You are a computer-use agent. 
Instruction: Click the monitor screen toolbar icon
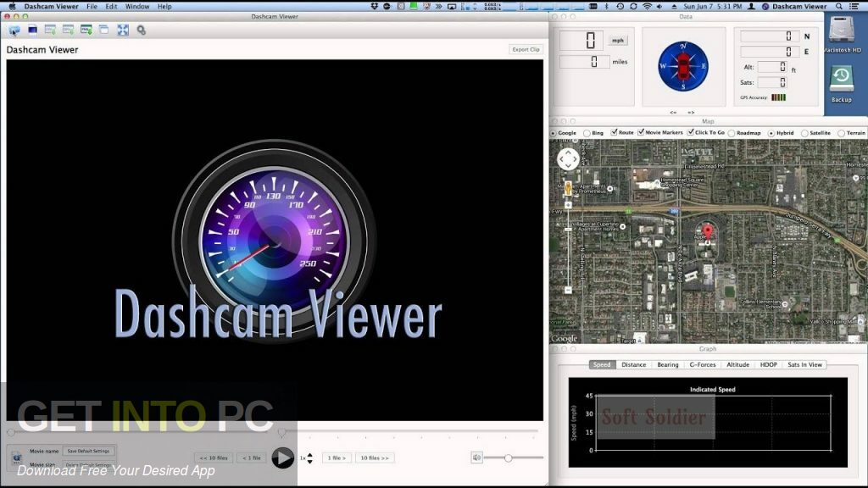coord(33,30)
